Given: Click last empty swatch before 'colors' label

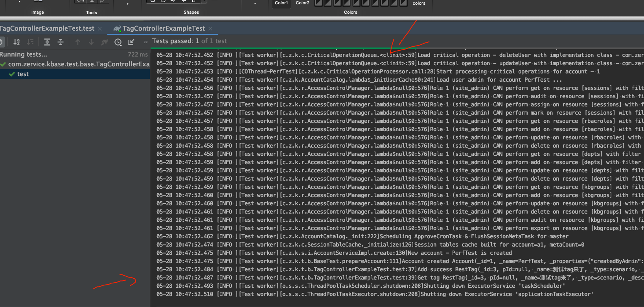Looking at the screenshot, I should pos(403,3).
